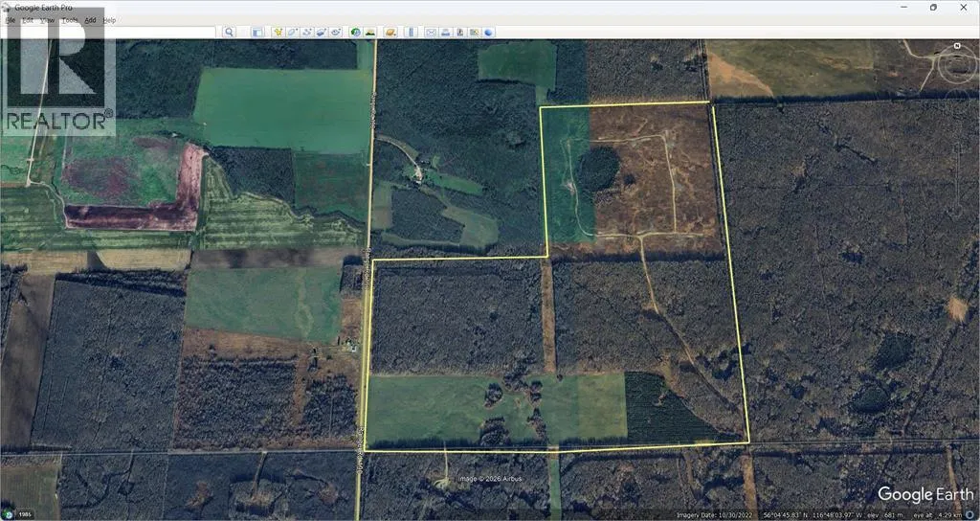Toggle the sidebar panel visibility
This screenshot has width=980, height=521.
click(257, 32)
